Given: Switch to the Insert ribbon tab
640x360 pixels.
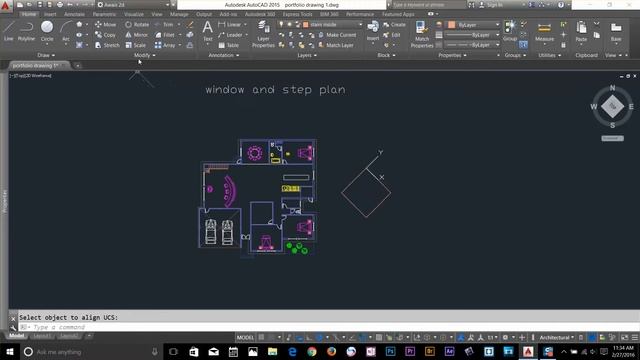Looking at the screenshot, I should tap(50, 14).
